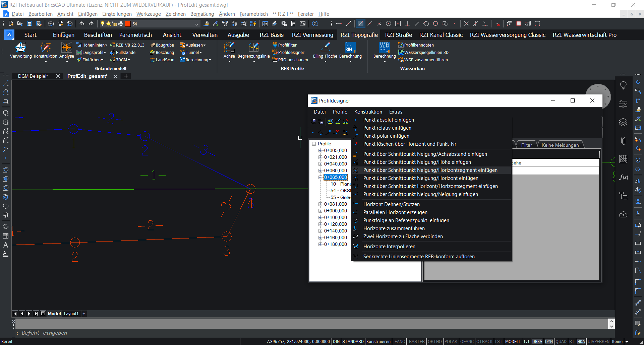Select Horizonte Interpolieren menu entry
Viewport: 644px width, 345px height.
[x=389, y=247]
